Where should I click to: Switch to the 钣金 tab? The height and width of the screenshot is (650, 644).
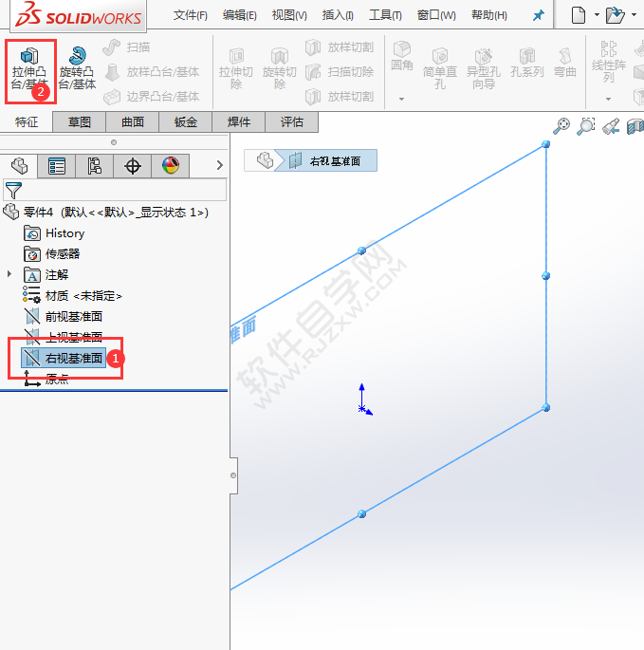point(185,121)
